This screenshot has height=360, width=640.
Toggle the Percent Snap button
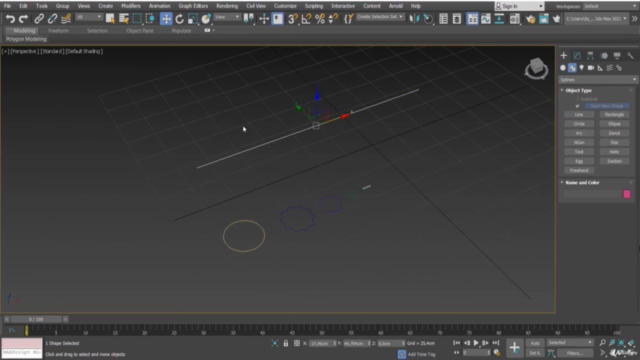[320, 19]
